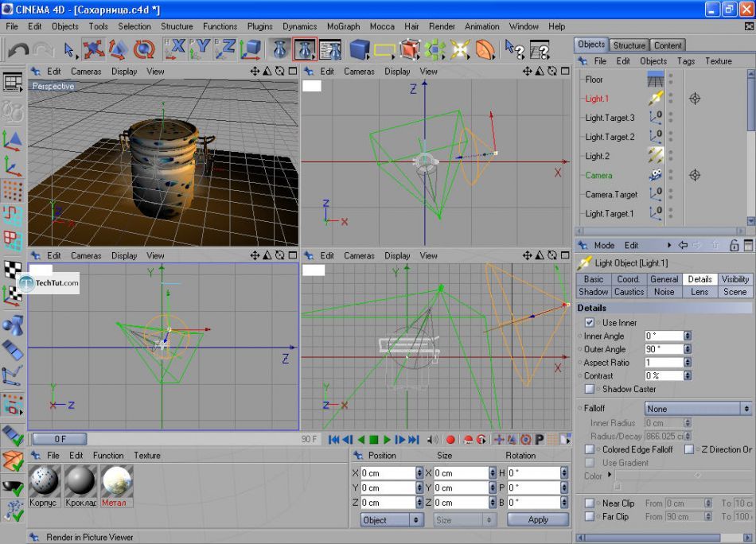The image size is (756, 544).
Task: Open the deformer objects icon
Action: [x=485, y=49]
